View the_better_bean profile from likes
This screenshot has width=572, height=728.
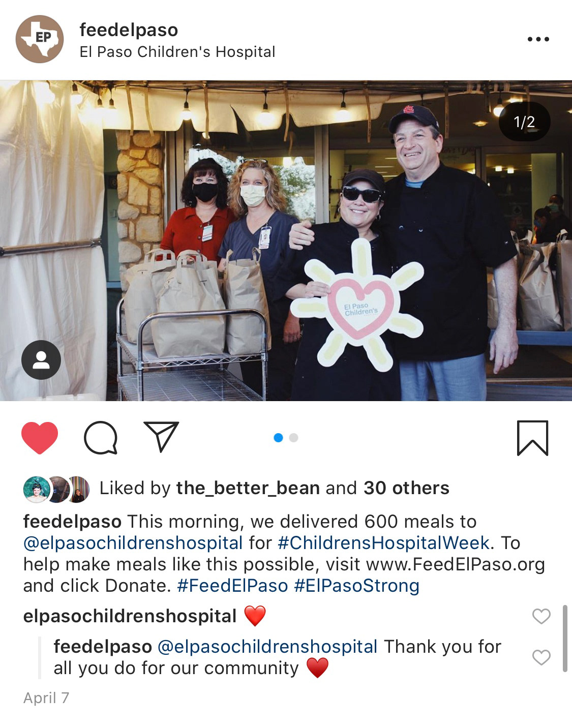pos(248,488)
